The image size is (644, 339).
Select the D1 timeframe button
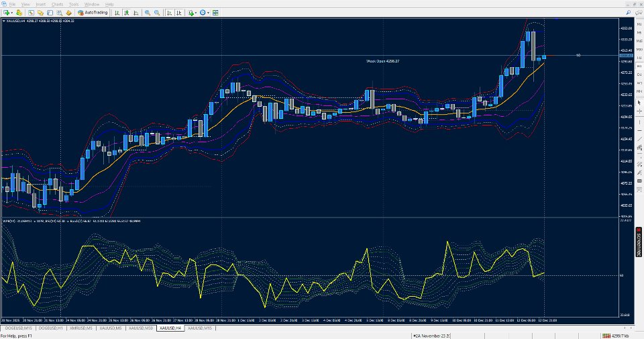(x=639, y=75)
